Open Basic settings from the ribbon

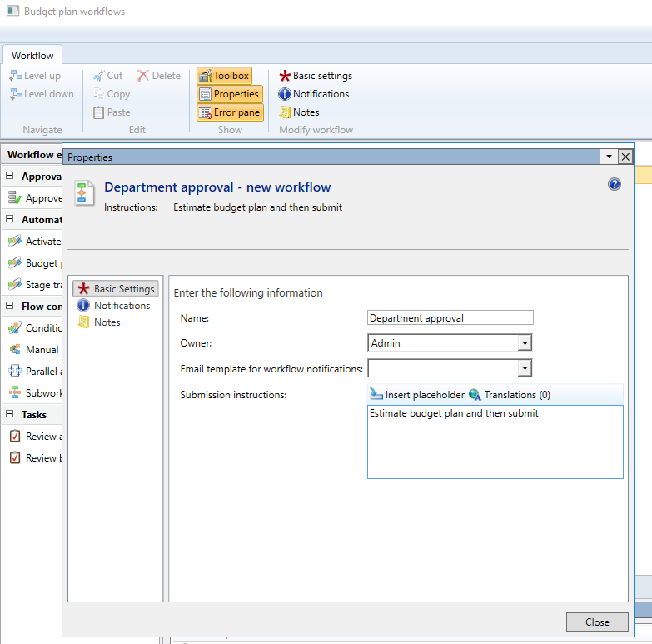(x=315, y=76)
